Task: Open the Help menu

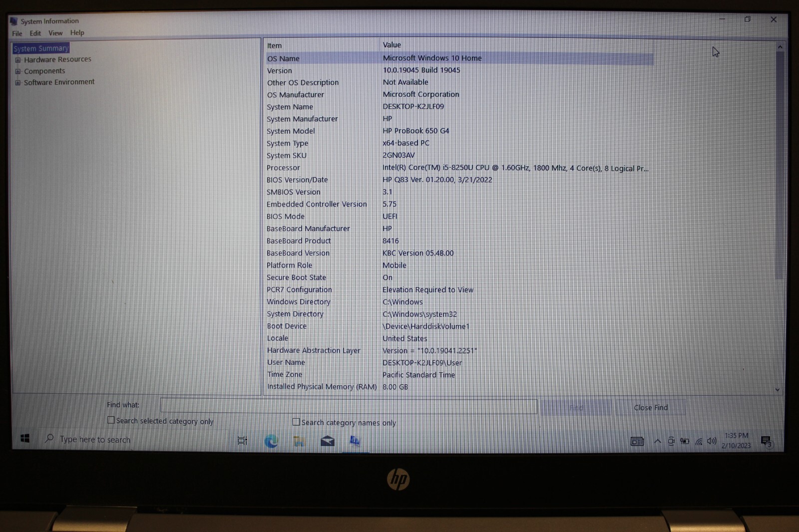Action: tap(77, 32)
